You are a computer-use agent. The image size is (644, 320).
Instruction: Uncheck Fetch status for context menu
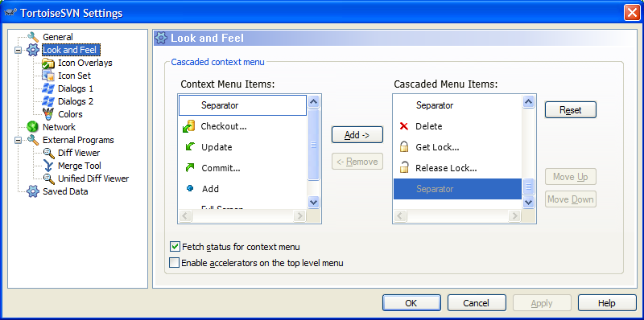coord(175,247)
